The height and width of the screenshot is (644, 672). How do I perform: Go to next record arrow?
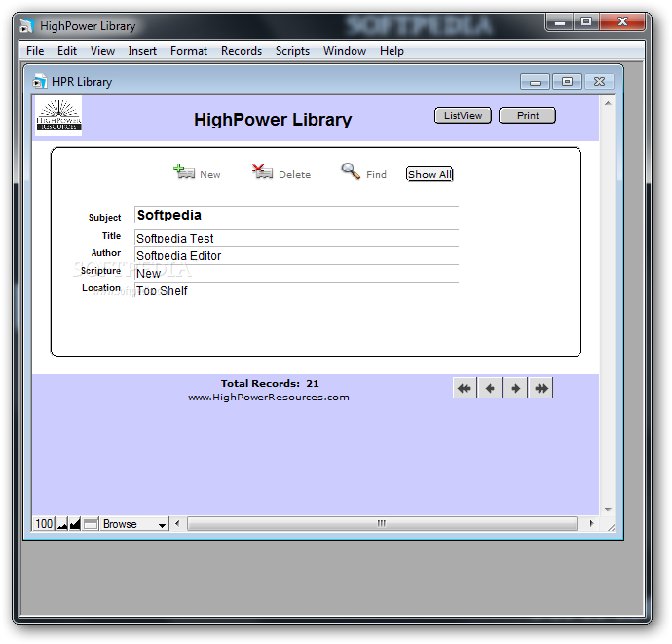[515, 388]
